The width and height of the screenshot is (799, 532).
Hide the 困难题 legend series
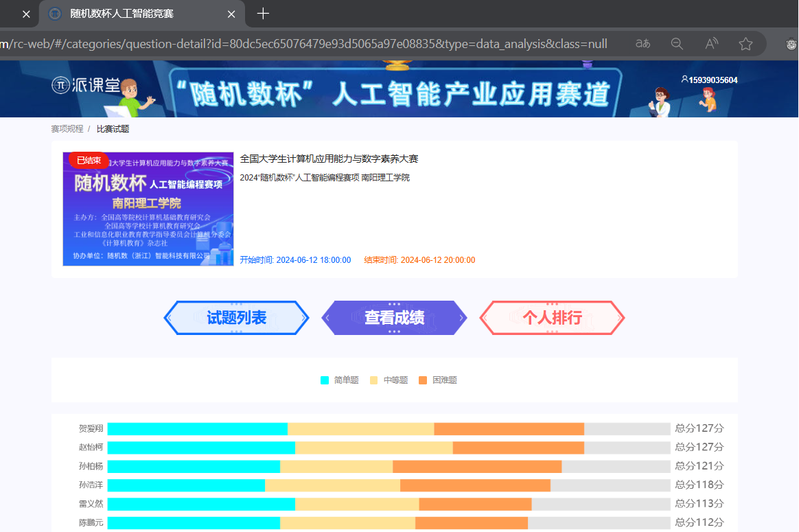click(438, 380)
